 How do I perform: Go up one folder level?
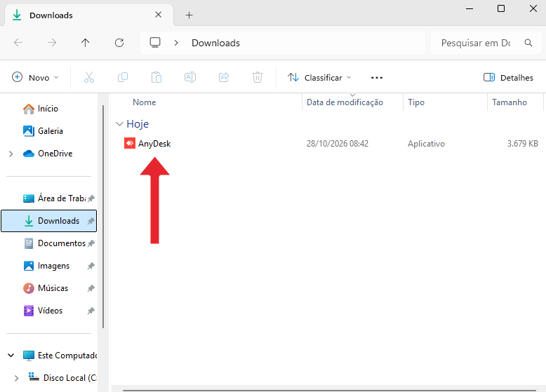86,43
